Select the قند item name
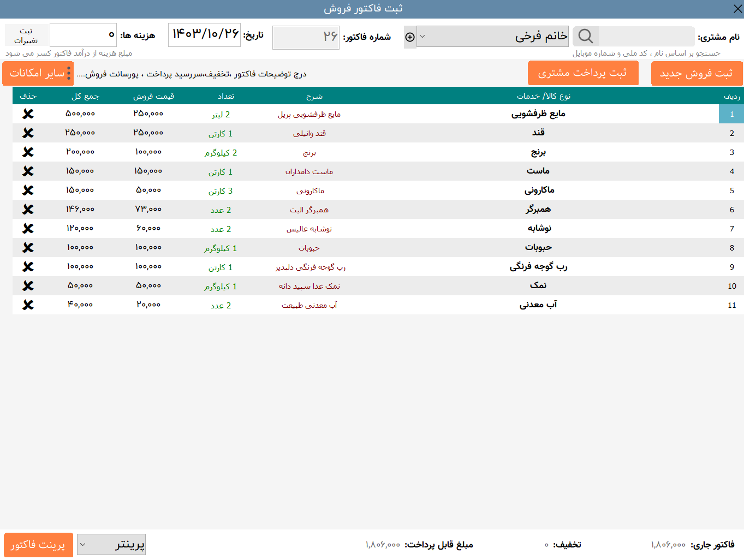744x560 pixels. 538,133
